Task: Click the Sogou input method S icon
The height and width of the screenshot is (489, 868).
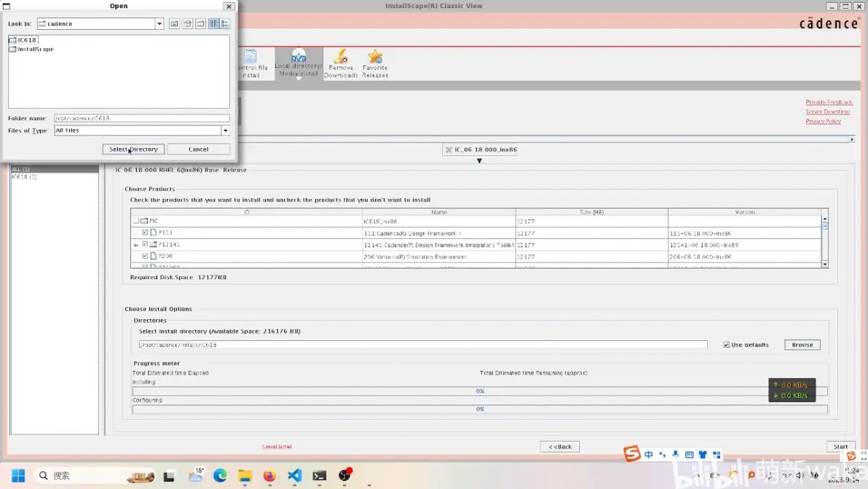Action: tap(631, 453)
